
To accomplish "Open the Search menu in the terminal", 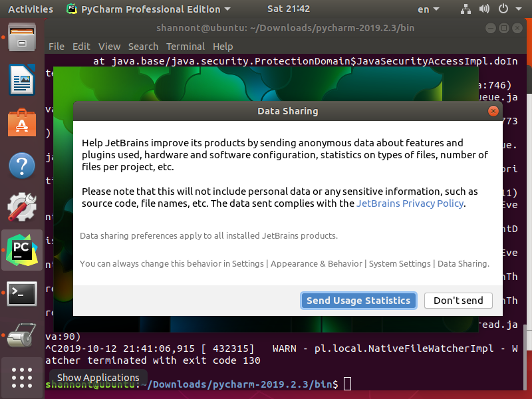I will 142,47.
